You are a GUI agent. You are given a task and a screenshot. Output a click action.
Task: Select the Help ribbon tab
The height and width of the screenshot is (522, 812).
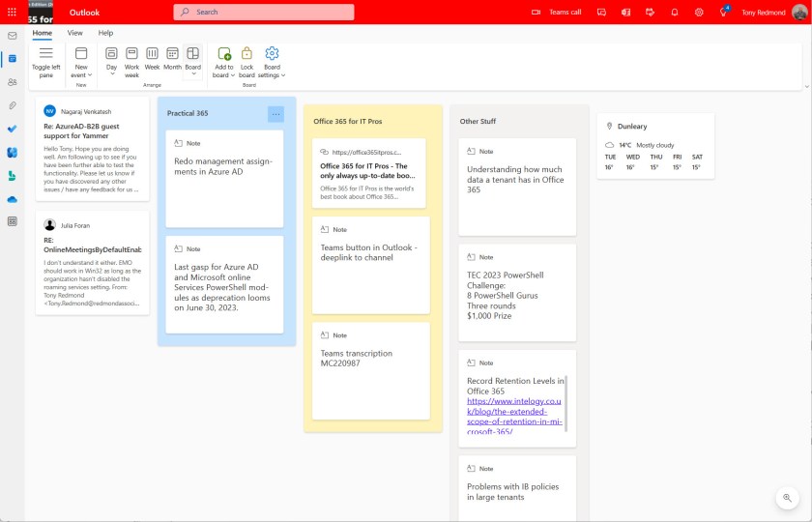(105, 33)
